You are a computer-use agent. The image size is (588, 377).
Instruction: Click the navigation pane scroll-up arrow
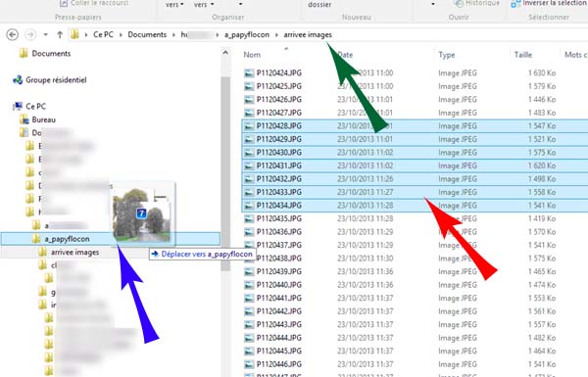coord(225,53)
